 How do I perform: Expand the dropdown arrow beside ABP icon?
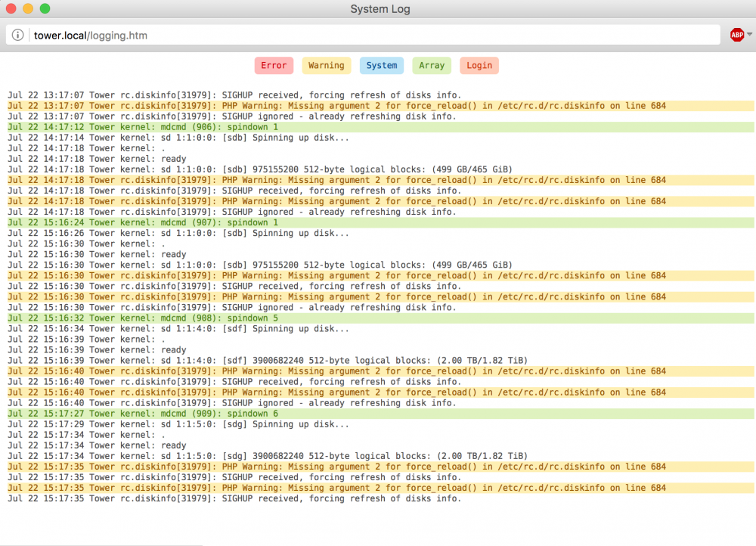click(749, 35)
